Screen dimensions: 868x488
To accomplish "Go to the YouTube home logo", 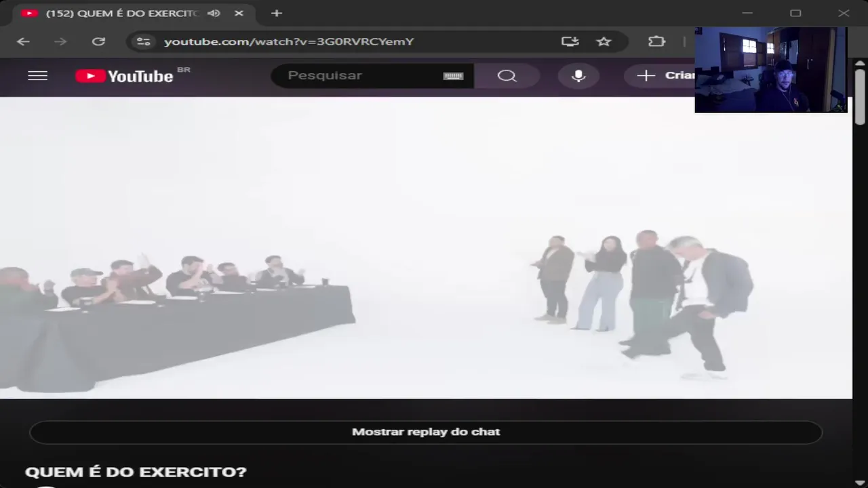I will (x=124, y=76).
